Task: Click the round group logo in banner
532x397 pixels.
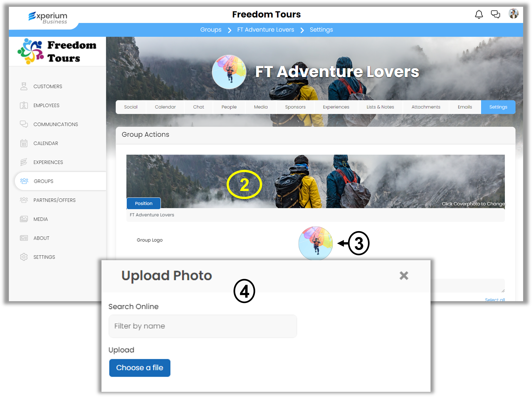Action: pyautogui.click(x=229, y=72)
